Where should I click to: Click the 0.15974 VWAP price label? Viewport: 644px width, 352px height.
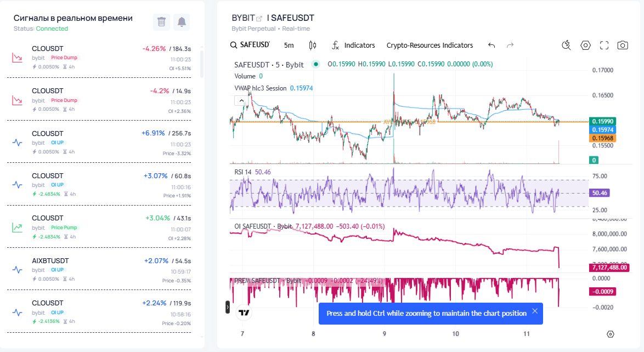[x=602, y=130]
